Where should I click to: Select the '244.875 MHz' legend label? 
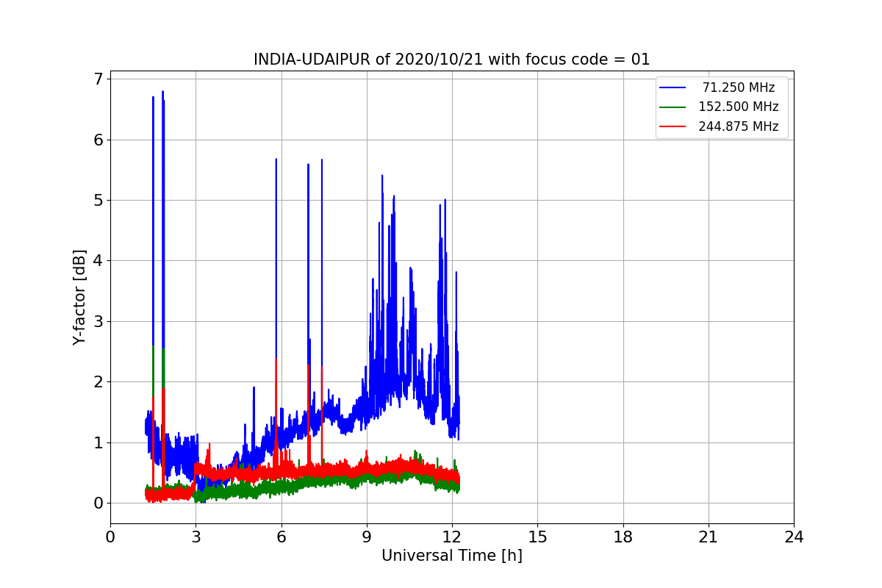tap(739, 126)
